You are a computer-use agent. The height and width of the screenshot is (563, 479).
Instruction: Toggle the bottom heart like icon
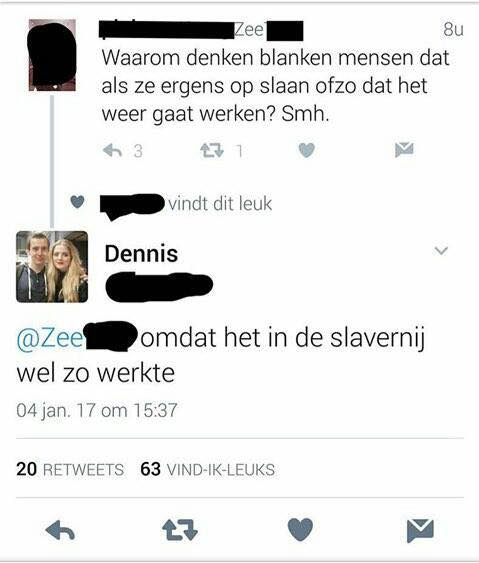pyautogui.click(x=301, y=530)
